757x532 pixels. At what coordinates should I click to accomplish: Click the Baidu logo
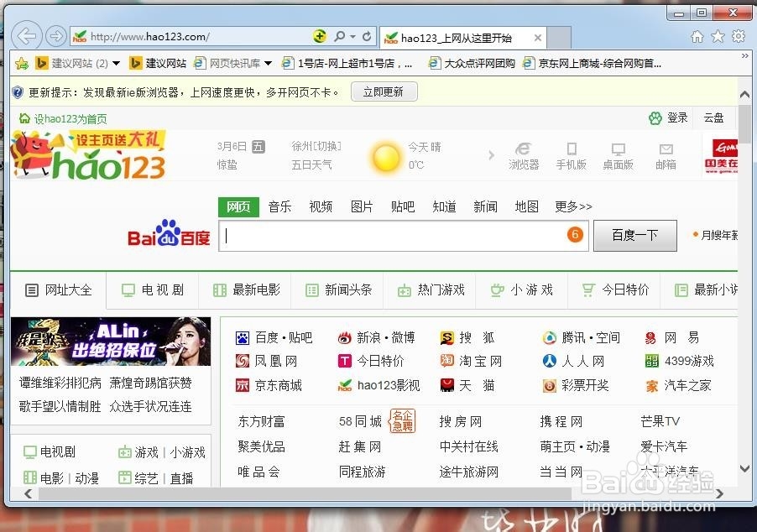169,233
